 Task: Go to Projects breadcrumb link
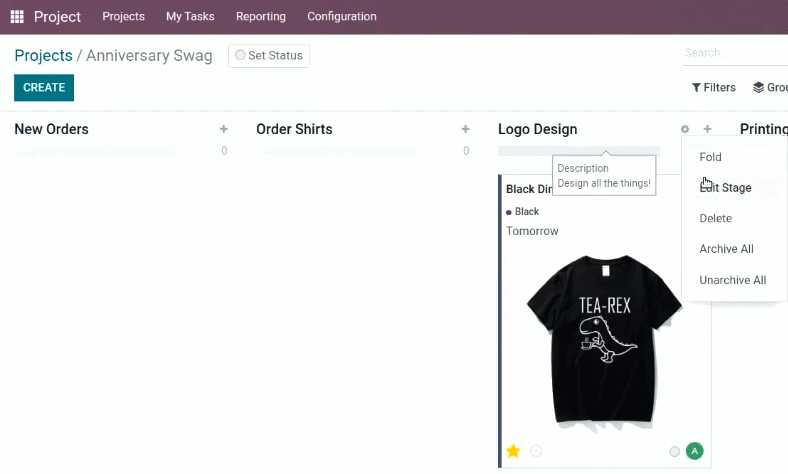coord(43,55)
